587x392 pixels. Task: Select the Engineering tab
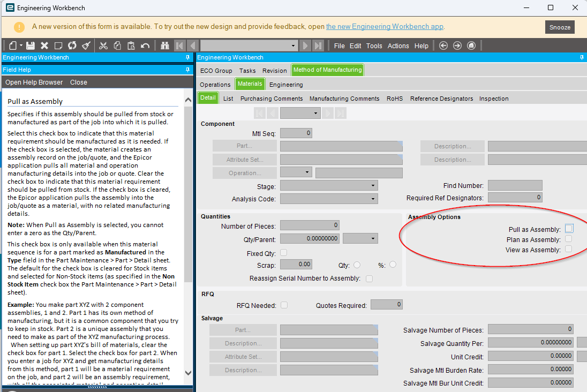pos(286,85)
